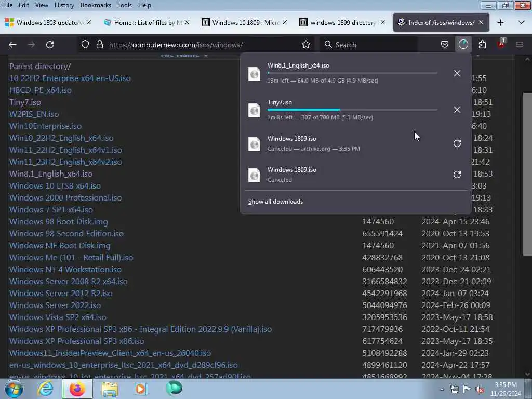The width and height of the screenshot is (532, 399).
Task: Open the Action Center flag tray icon
Action: tap(467, 390)
